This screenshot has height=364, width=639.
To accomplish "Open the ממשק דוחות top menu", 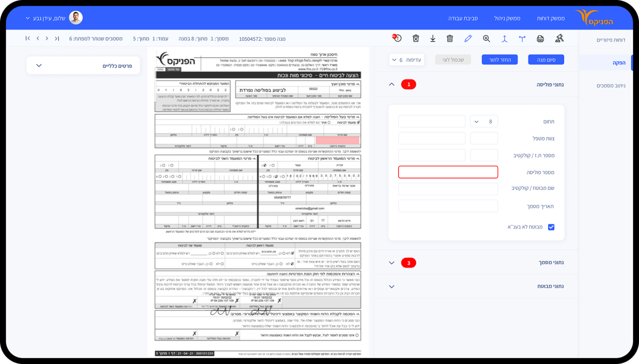I will tap(550, 18).
